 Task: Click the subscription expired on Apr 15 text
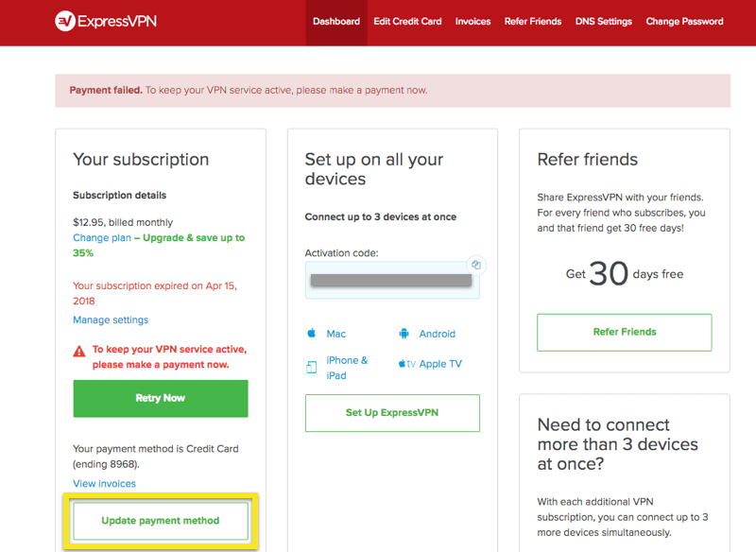click(155, 293)
